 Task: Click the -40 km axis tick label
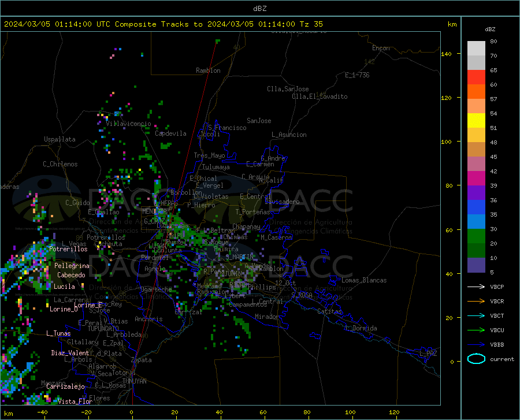42,412
